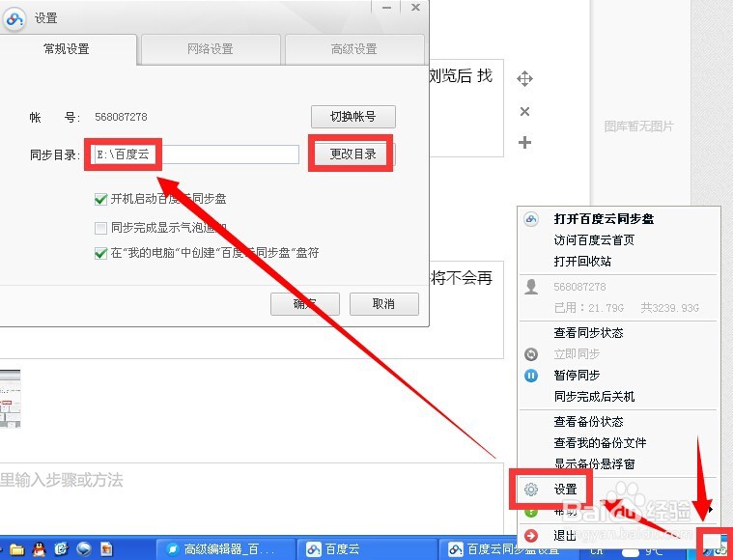Select 同步完成后关机 menu entry
Screen dimensions: 733x560
pos(594,397)
